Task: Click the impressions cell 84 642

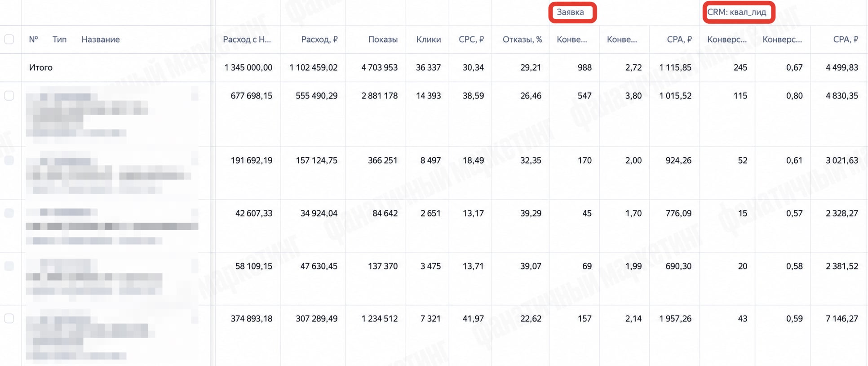Action: [385, 213]
